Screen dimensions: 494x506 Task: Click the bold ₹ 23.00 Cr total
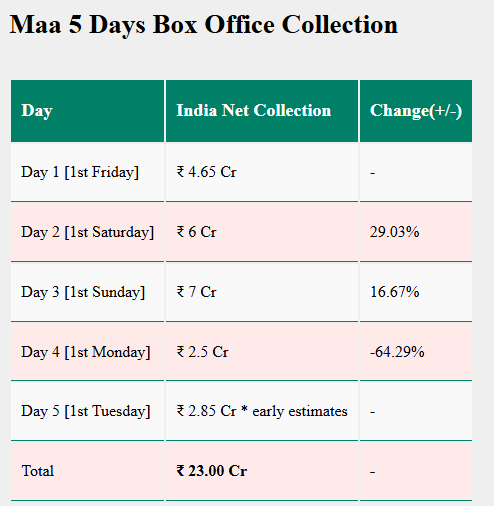212,471
